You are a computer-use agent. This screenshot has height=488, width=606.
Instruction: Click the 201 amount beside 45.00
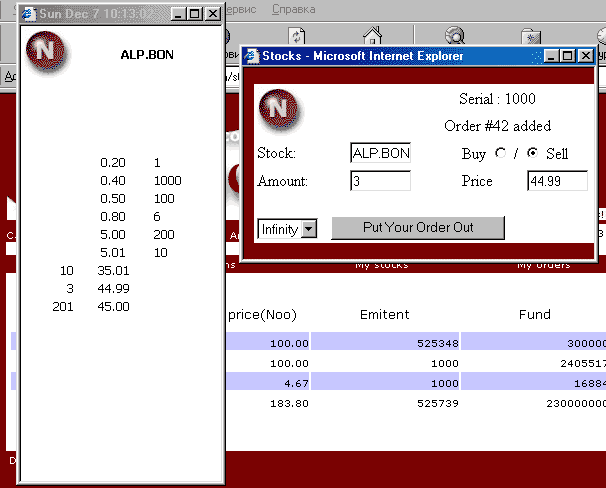point(63,307)
